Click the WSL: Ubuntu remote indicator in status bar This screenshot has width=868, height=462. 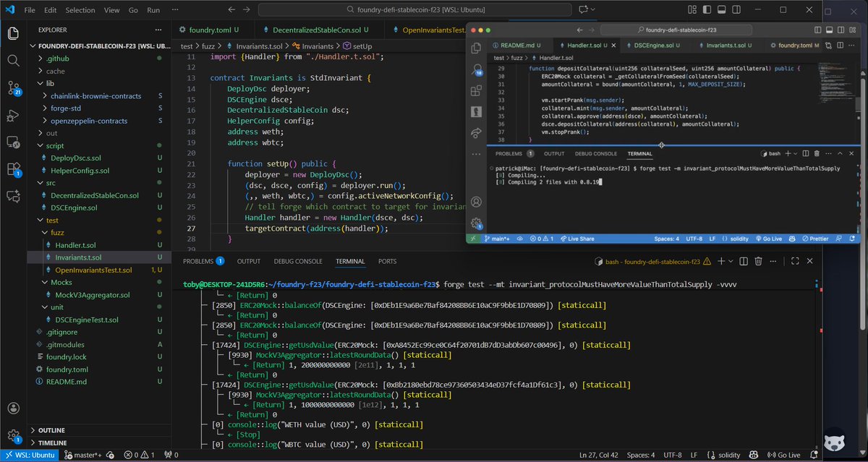click(28, 455)
